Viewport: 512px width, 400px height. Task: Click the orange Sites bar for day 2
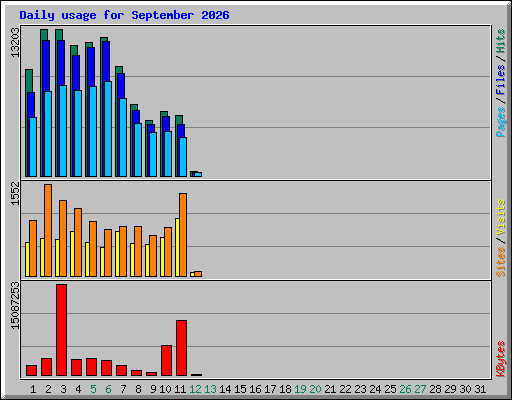[48, 230]
